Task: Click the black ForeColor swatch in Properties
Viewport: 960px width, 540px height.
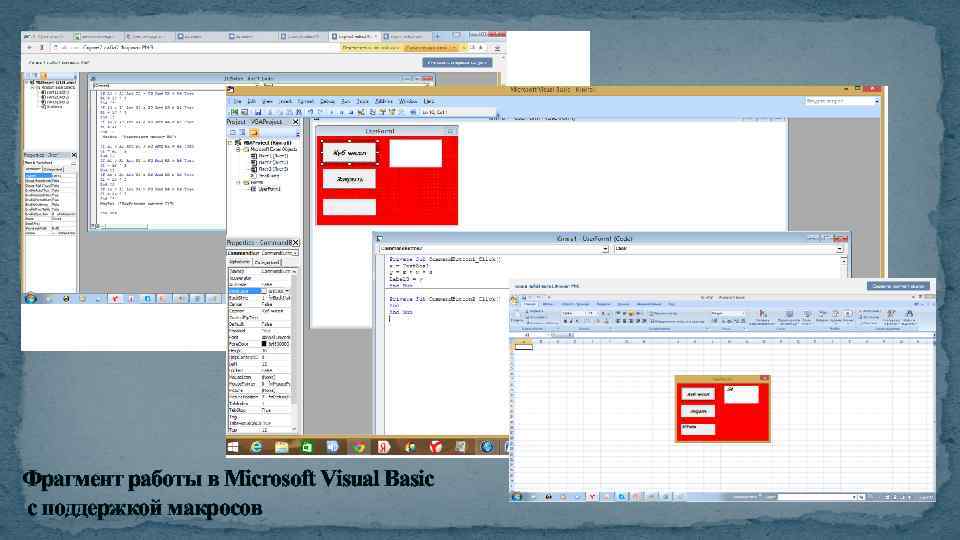Action: [264, 344]
